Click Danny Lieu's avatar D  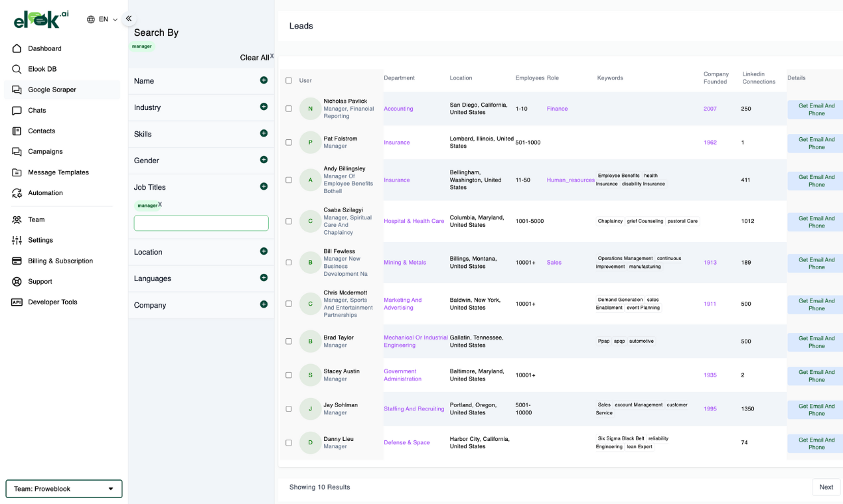310,443
